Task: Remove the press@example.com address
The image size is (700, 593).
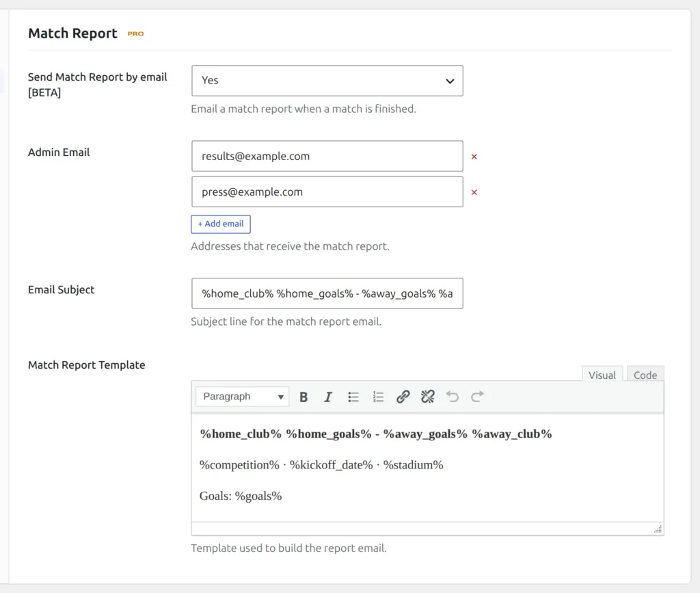Action: coord(474,192)
